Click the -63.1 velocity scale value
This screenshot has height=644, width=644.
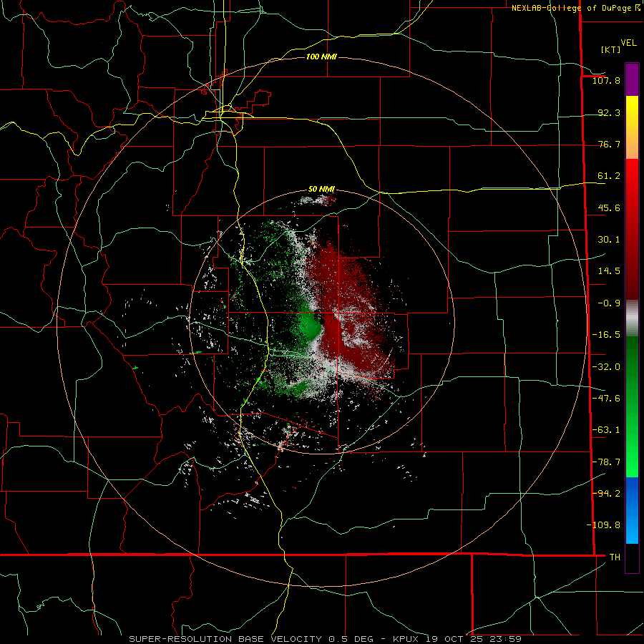(606, 430)
